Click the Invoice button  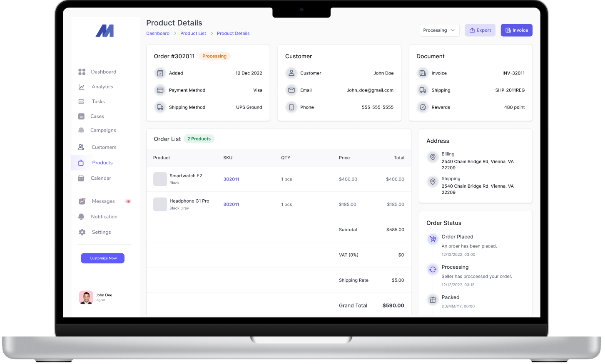[516, 30]
